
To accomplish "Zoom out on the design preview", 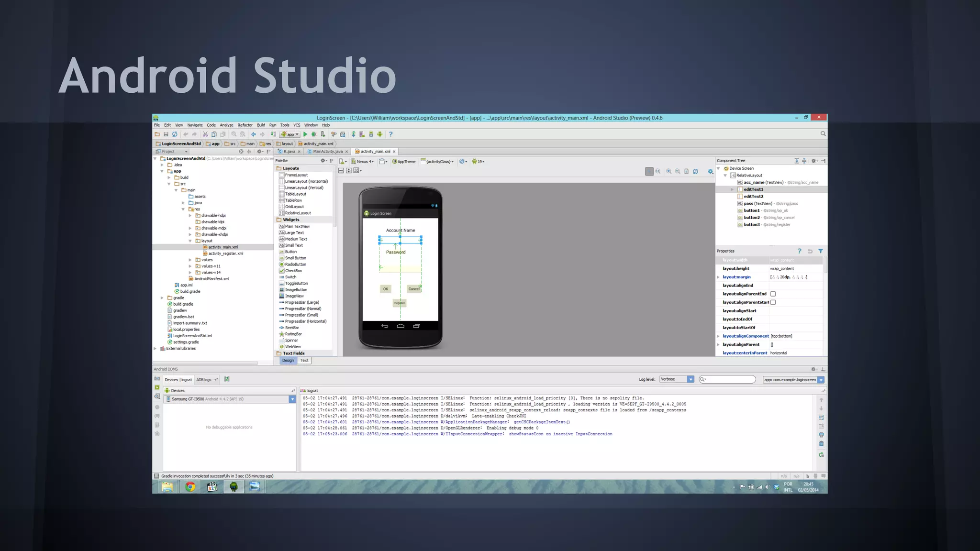I will coord(678,171).
